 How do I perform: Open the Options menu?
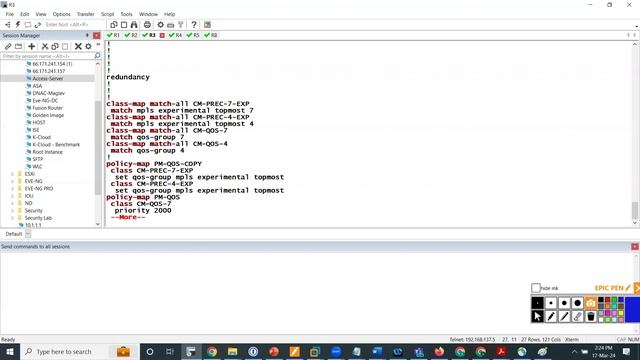pos(61,14)
